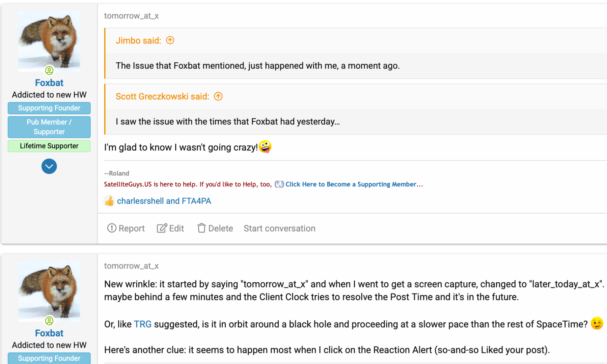Click Pub Member / Supporter badge
Screen dimensions: 607x364
[x=49, y=127]
